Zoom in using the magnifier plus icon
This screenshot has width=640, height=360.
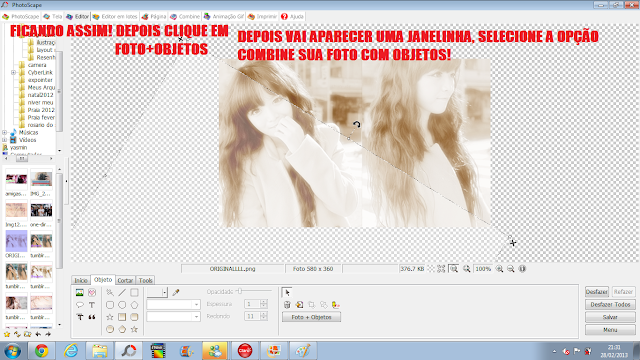click(x=499, y=269)
